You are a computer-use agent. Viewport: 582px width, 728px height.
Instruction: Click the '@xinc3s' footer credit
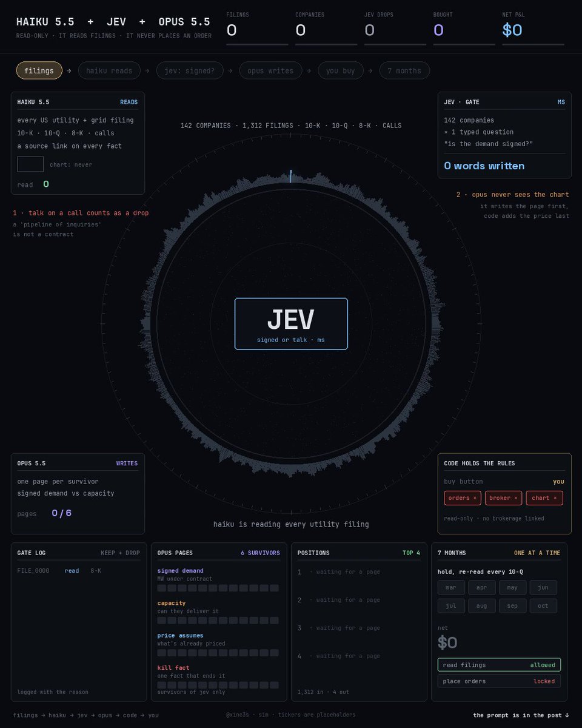click(x=235, y=715)
